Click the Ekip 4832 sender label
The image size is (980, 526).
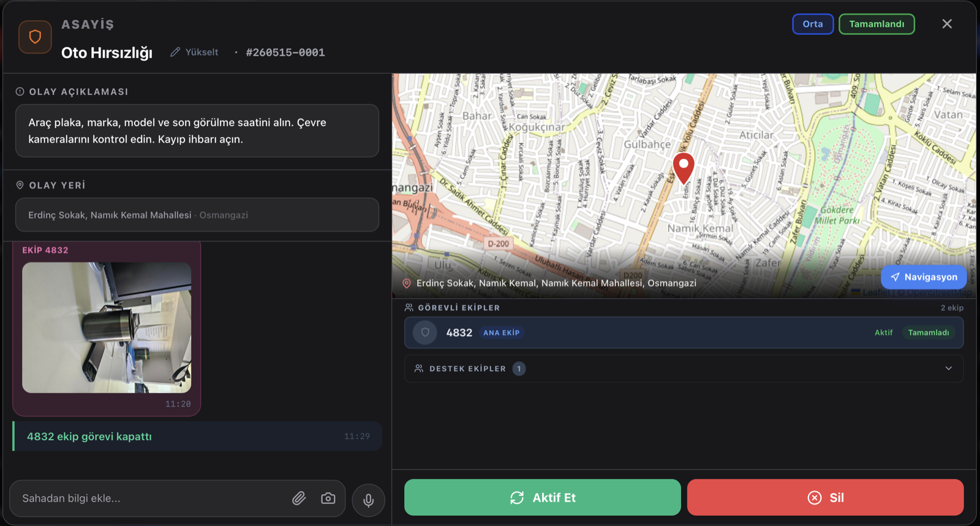[x=45, y=250]
